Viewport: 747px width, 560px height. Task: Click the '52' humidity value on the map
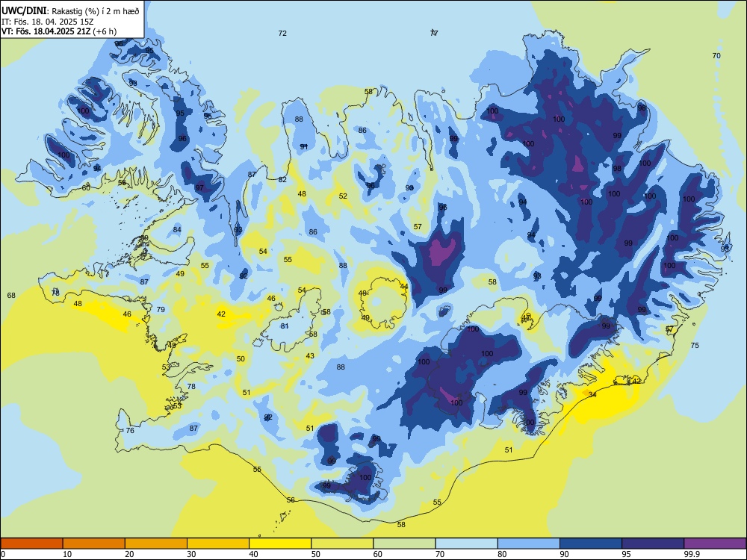click(x=343, y=196)
